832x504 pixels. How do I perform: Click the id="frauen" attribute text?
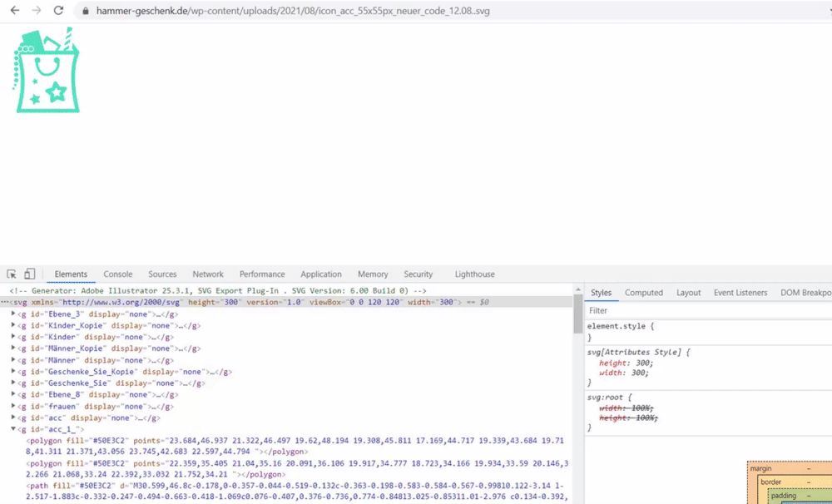(55, 407)
